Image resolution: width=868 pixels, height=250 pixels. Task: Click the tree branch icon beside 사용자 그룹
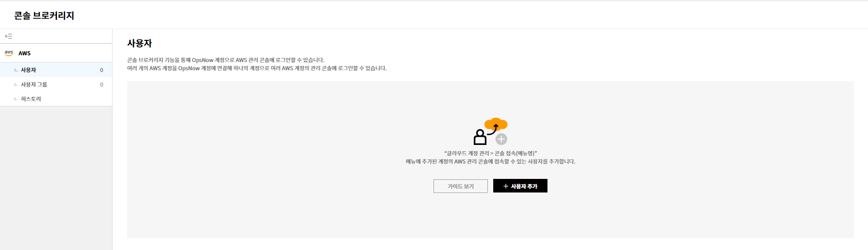(16, 85)
